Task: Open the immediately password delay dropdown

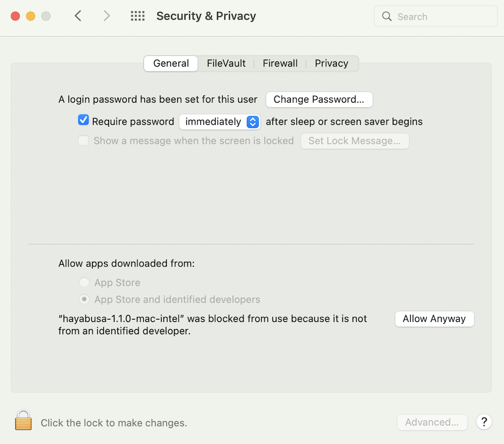Action: [219, 122]
